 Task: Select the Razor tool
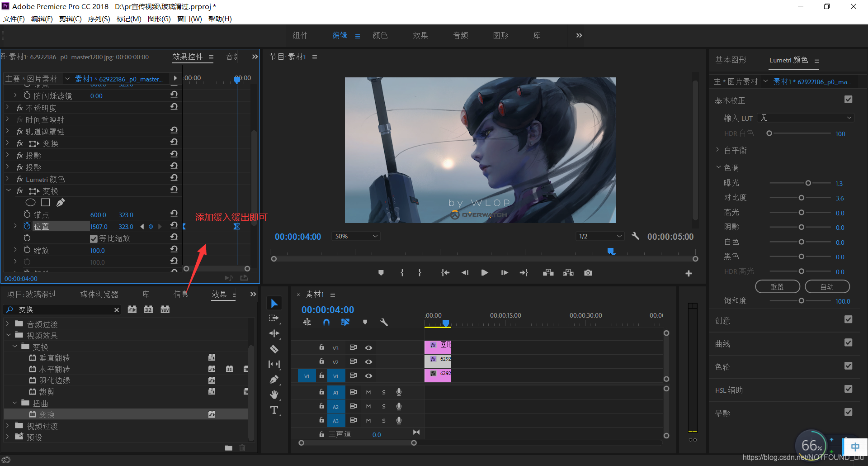tap(274, 349)
